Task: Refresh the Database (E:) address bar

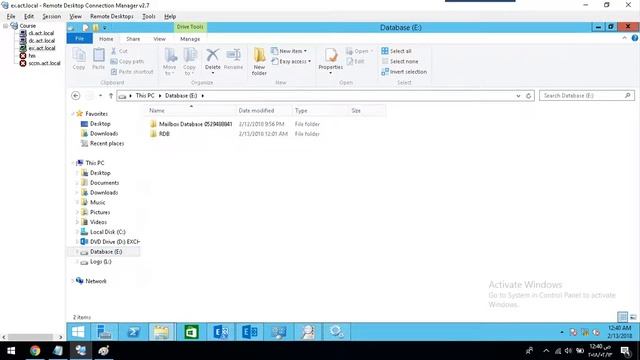Action: click(x=529, y=96)
